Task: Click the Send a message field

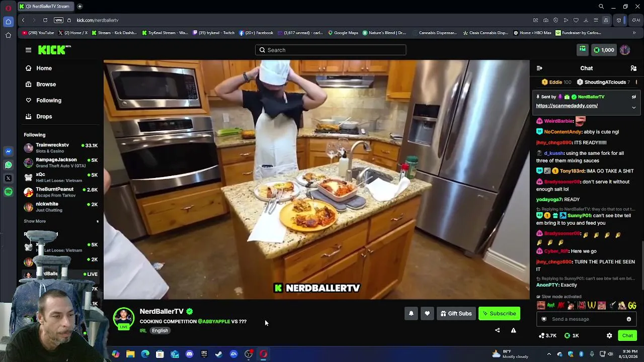Action: click(x=586, y=319)
